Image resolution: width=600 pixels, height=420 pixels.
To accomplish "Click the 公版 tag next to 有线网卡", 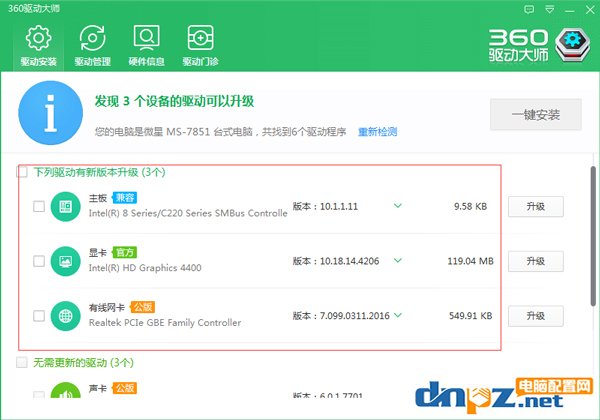I will (x=142, y=307).
